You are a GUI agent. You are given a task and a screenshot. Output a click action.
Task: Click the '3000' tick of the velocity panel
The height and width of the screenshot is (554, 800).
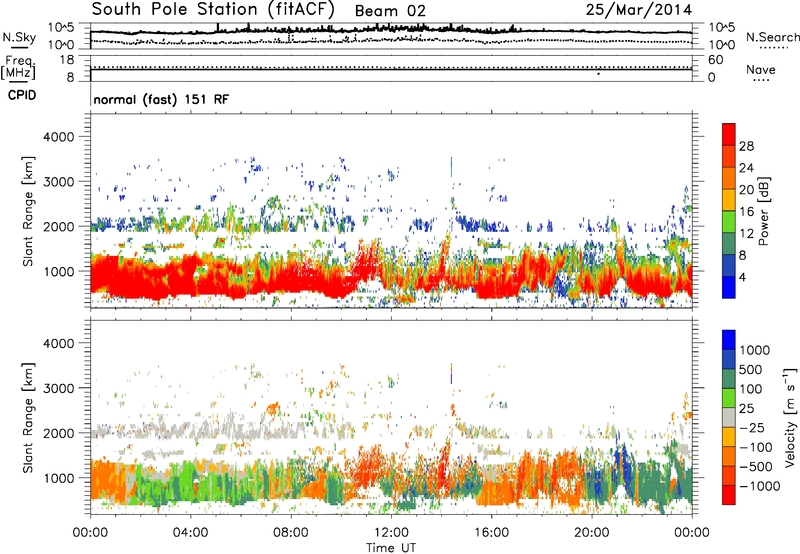pyautogui.click(x=58, y=388)
